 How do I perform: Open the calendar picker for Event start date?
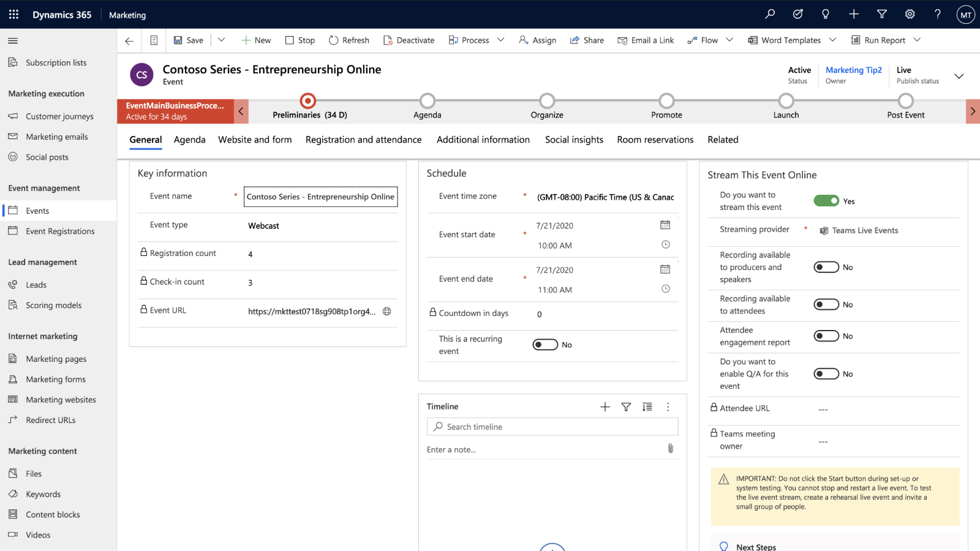click(665, 225)
